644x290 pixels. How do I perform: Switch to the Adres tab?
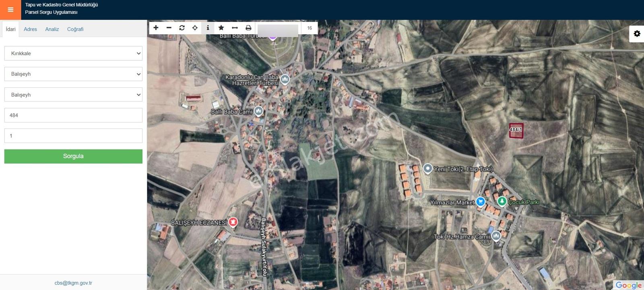(x=30, y=29)
